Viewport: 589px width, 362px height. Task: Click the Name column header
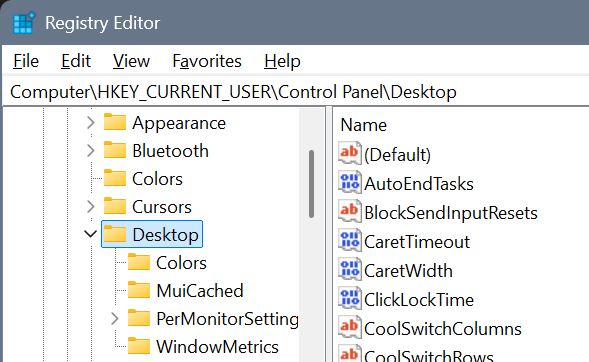click(x=363, y=125)
